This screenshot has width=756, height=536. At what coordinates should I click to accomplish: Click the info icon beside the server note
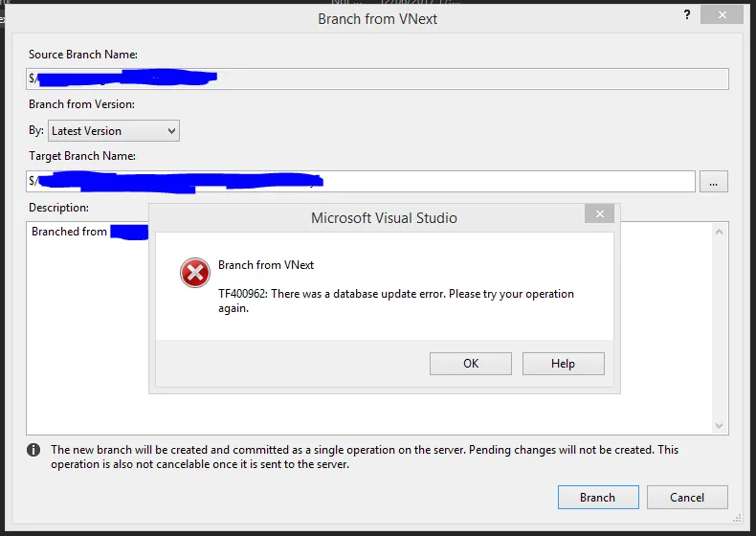pos(33,450)
